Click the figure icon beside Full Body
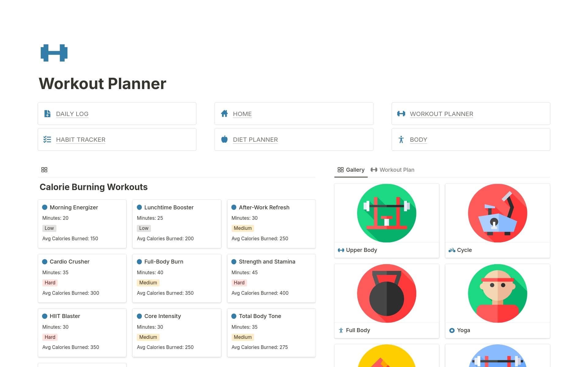Viewport: 588px width, 367px height. (341, 330)
